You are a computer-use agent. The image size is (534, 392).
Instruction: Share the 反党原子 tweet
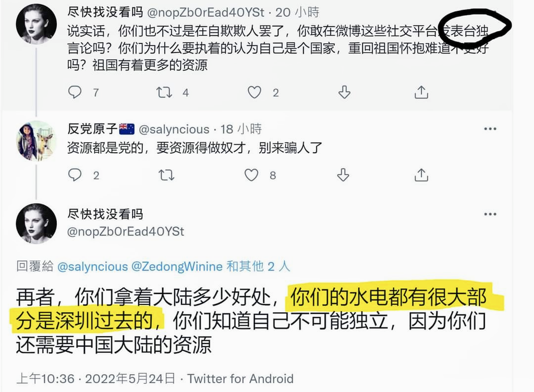pyautogui.click(x=421, y=175)
